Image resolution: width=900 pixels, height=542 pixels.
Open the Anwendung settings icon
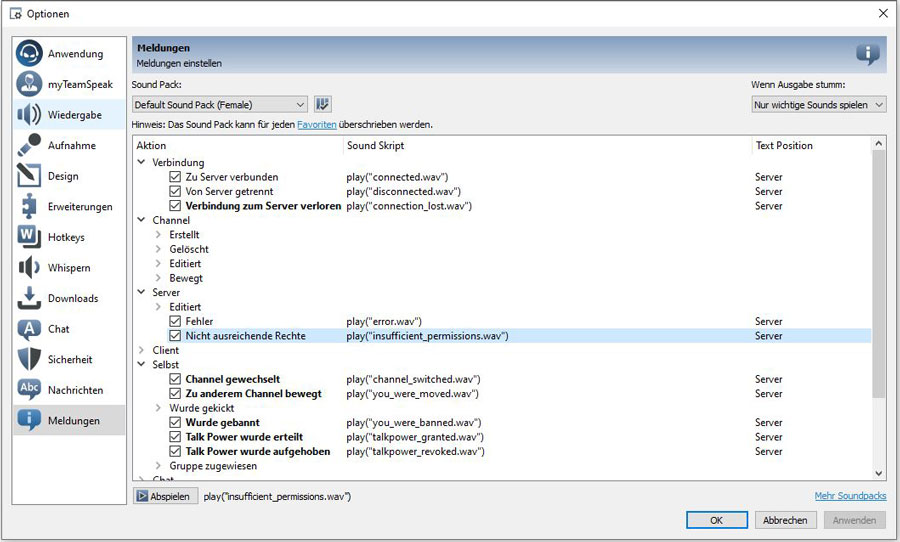30,54
